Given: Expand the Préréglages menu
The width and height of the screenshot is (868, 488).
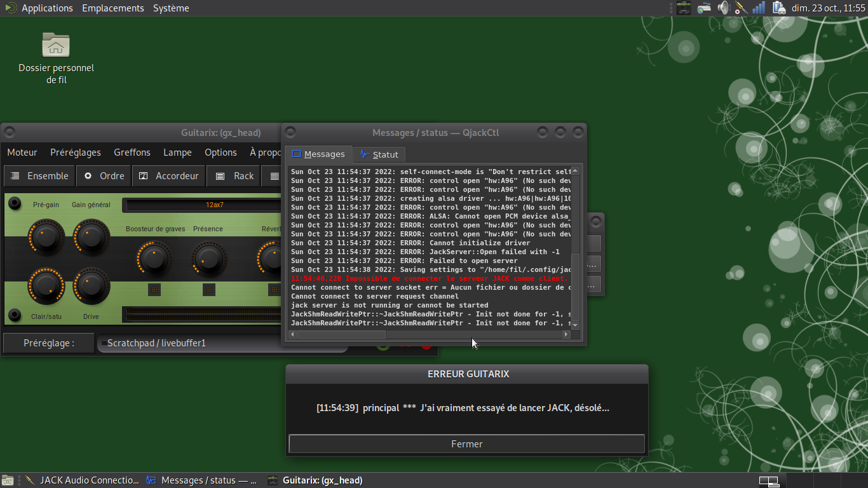Looking at the screenshot, I should [76, 152].
